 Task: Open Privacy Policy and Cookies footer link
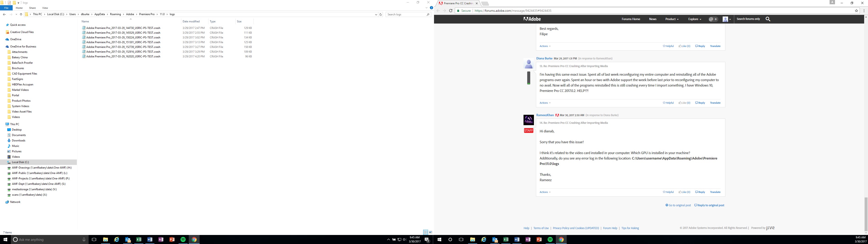[576, 228]
